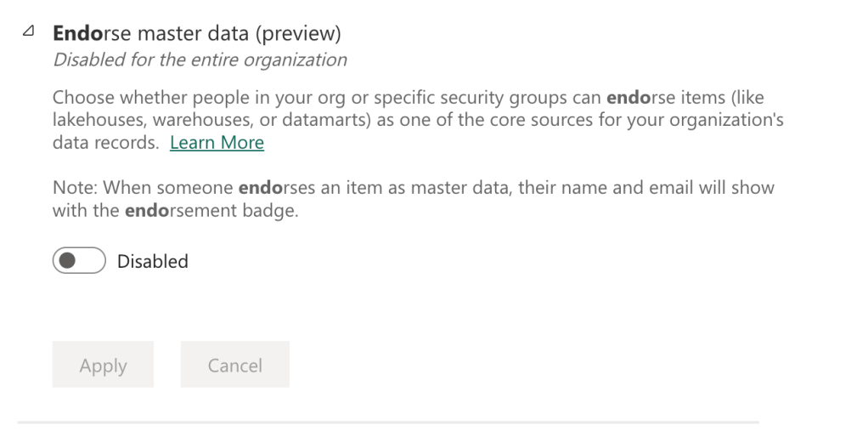Open the Learn More link
Viewport: 868px width, 448px height.
217,143
